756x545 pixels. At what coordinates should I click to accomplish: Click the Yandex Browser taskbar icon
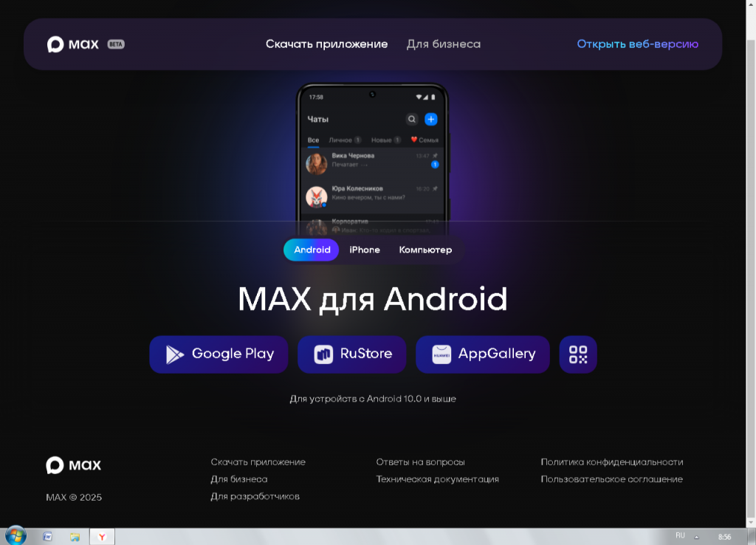pyautogui.click(x=102, y=537)
